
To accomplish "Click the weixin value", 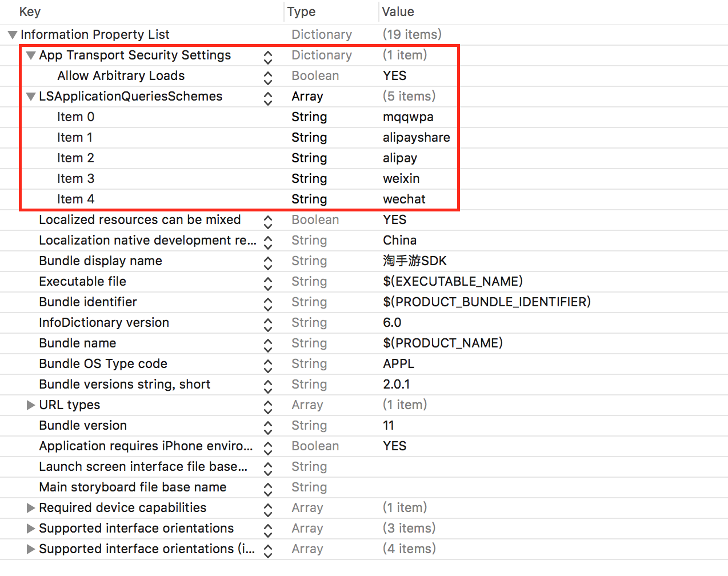I will (x=401, y=179).
